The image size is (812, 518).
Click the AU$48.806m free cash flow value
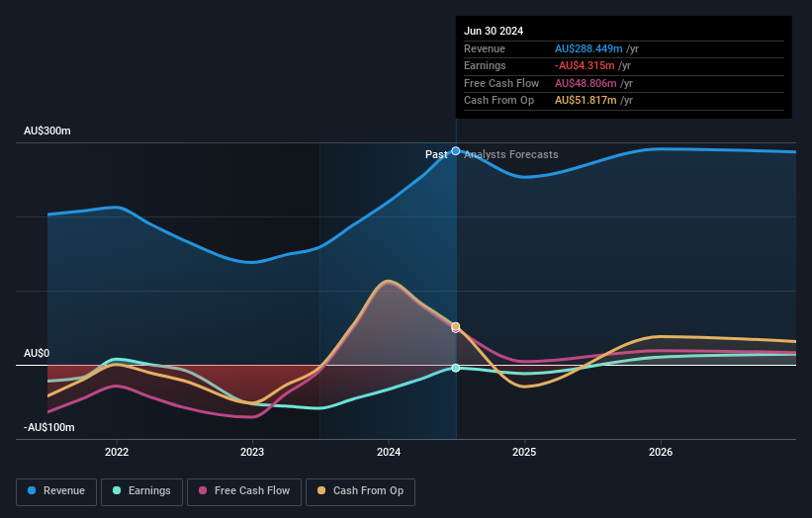pos(586,83)
